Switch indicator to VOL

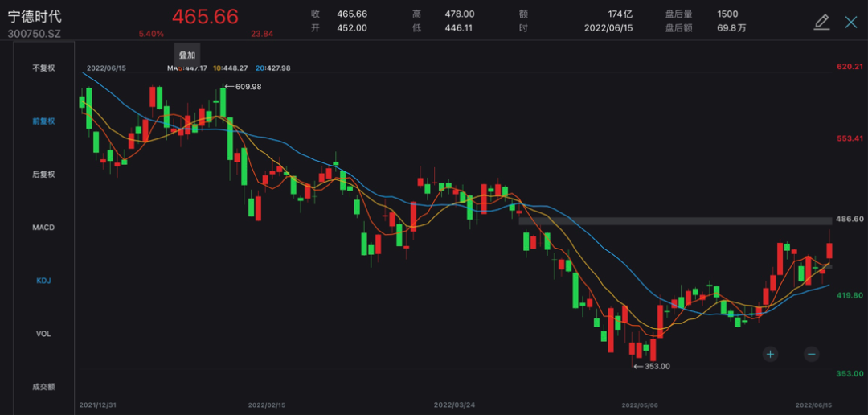[x=43, y=334]
